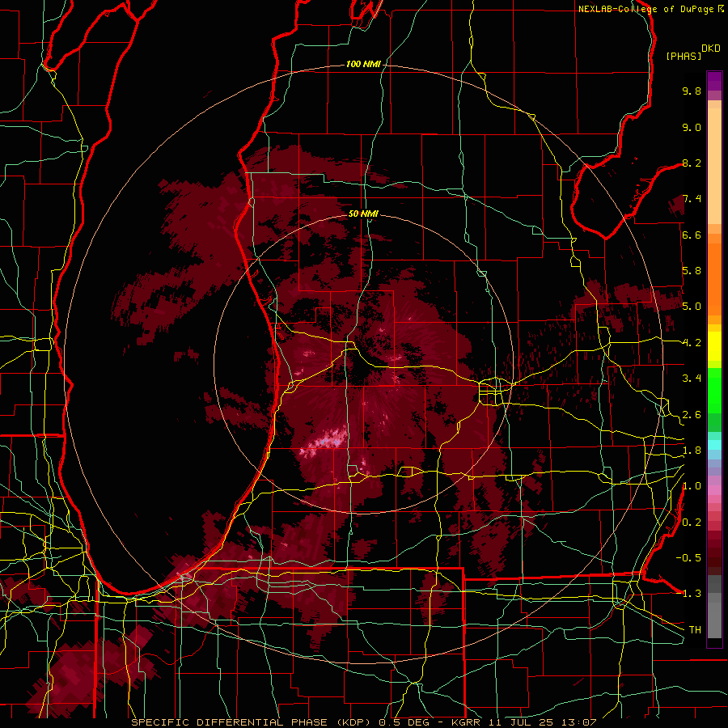Click the 50 NMI range ring label

(x=363, y=214)
